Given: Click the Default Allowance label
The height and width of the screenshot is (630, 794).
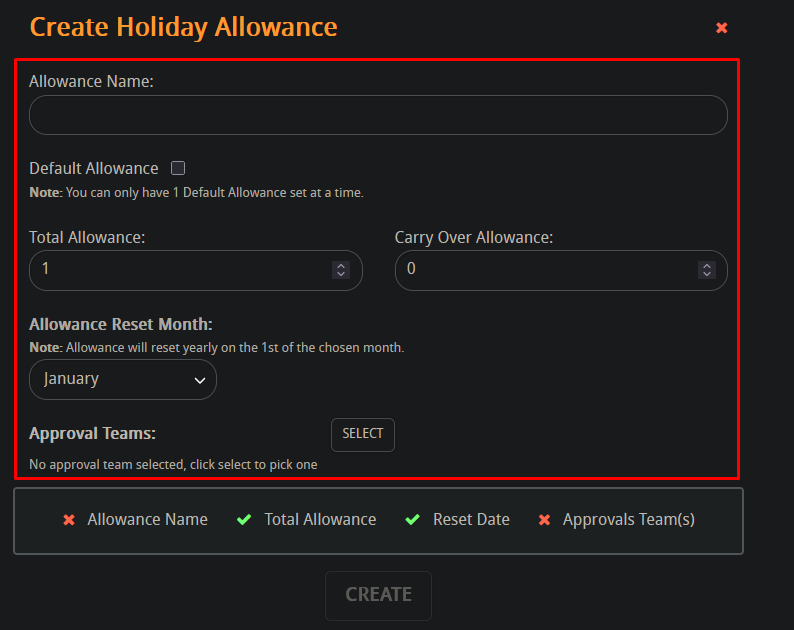Looking at the screenshot, I should [x=94, y=168].
